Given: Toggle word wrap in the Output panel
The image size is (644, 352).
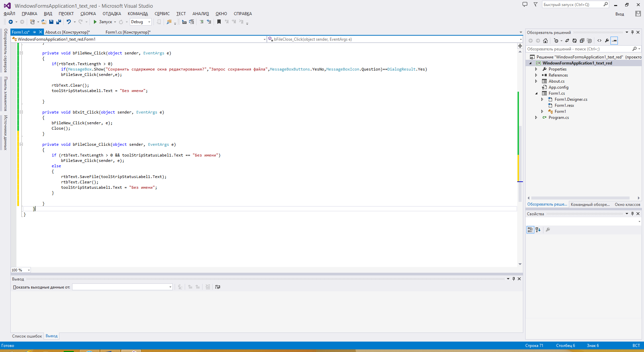Looking at the screenshot, I should pos(218,287).
